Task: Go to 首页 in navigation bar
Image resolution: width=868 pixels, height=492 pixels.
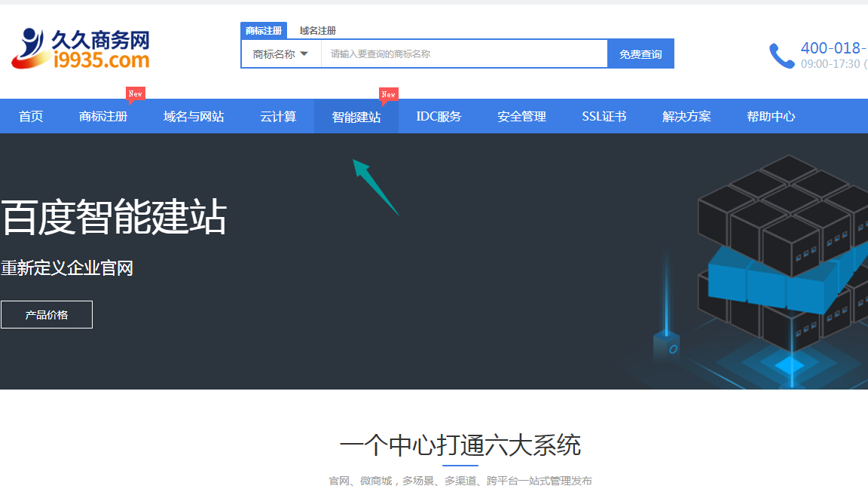Action: click(31, 116)
